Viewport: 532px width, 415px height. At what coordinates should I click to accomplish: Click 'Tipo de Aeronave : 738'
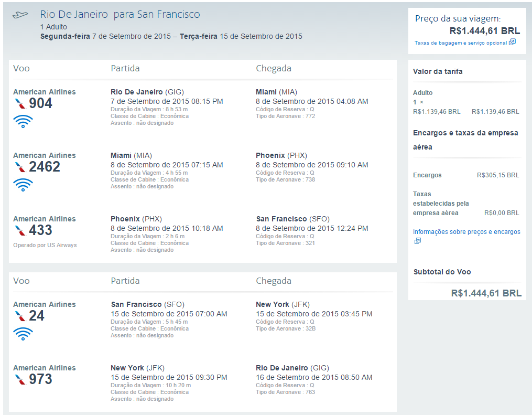pos(285,179)
